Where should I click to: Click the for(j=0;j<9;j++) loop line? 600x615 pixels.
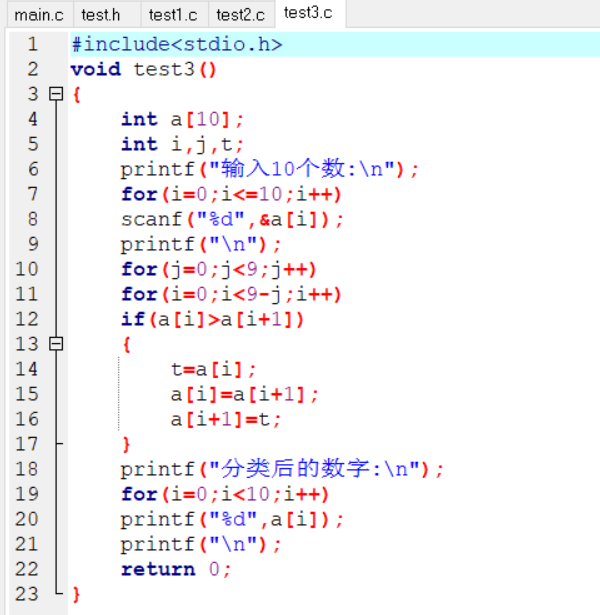point(218,269)
